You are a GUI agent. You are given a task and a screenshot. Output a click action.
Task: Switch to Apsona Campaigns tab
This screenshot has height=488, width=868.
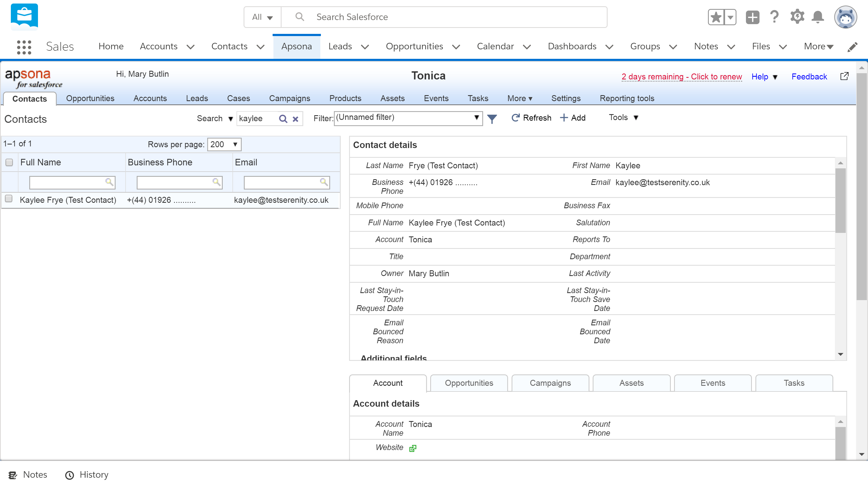pos(289,98)
